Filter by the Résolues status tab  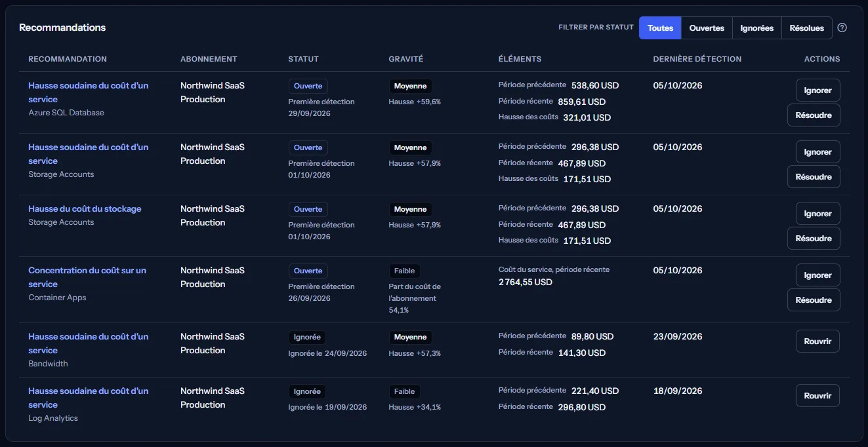pos(807,28)
